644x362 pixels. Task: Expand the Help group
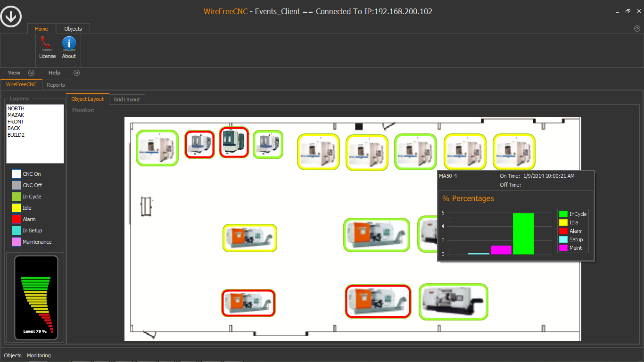[x=77, y=73]
